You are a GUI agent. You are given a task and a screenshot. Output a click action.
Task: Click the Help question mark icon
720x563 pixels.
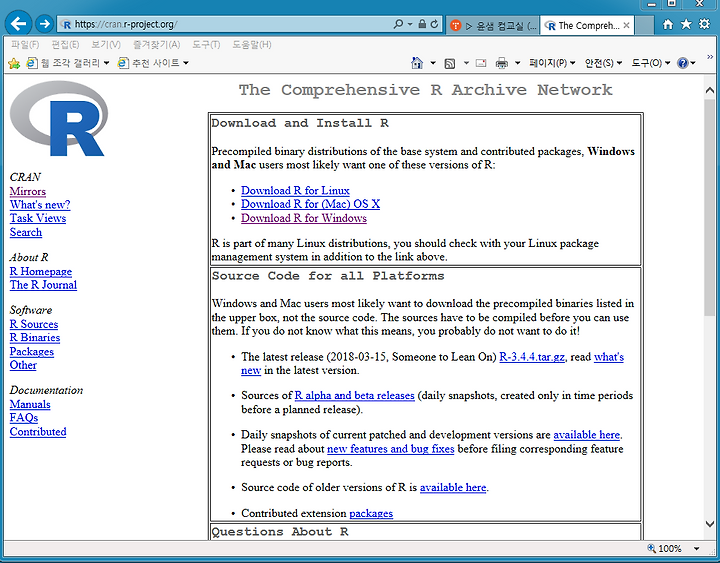pos(683,63)
